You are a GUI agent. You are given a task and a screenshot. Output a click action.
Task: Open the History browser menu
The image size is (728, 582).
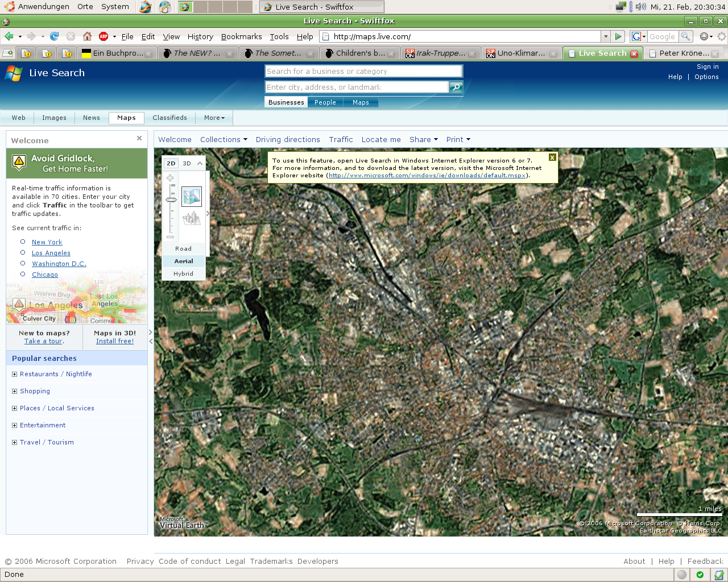200,36
